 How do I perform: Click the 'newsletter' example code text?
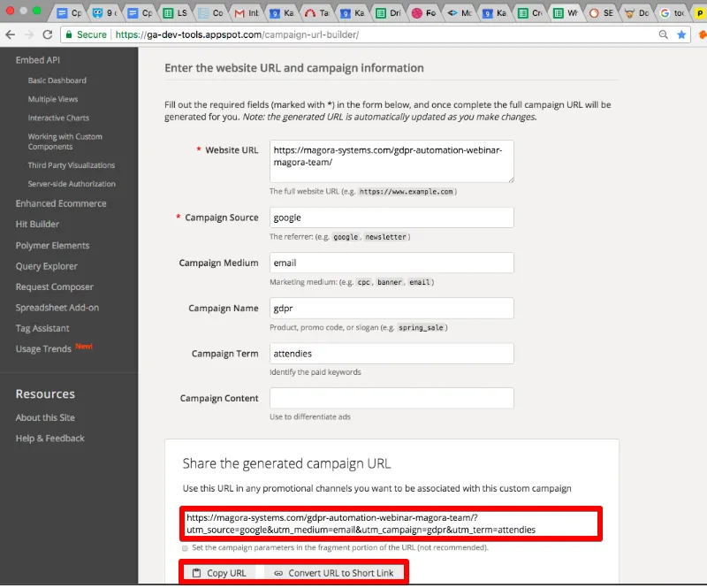point(385,237)
